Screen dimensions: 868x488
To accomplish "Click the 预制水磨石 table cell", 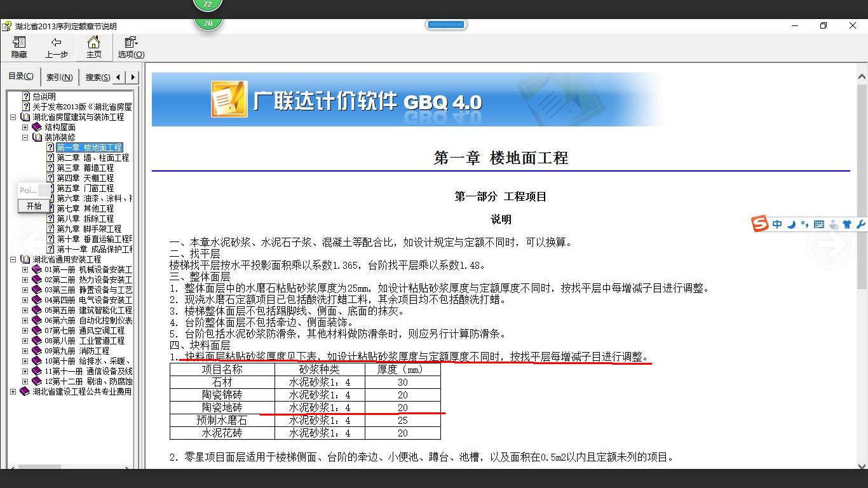I will 222,420.
